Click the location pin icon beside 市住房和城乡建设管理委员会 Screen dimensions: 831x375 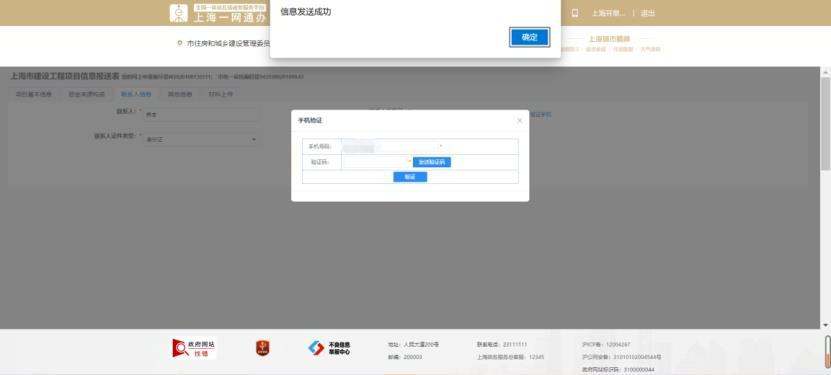180,43
